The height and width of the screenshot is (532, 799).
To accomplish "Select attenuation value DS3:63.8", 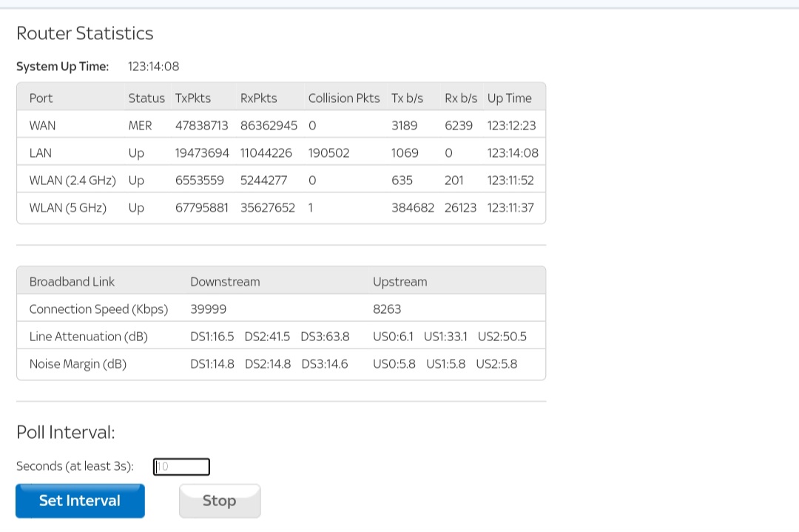I will [x=325, y=337].
